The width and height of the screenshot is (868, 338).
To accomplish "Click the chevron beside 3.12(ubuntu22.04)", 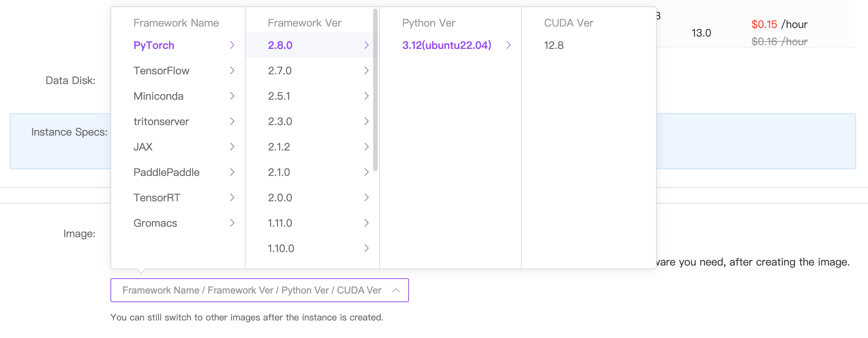I will click(508, 45).
